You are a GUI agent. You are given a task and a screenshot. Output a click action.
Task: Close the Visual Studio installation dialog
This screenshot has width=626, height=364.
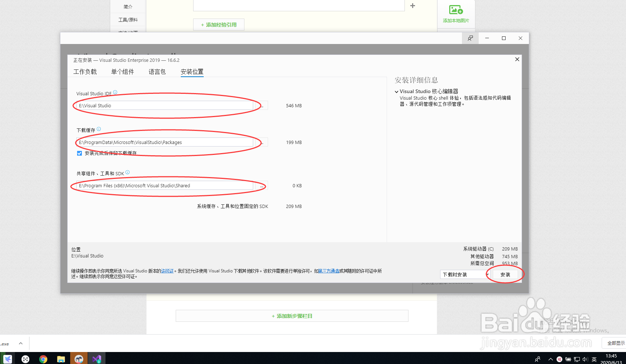[x=517, y=59]
